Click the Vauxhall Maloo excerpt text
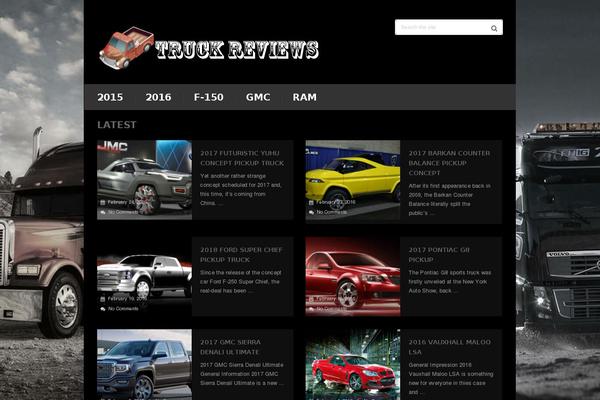The width and height of the screenshot is (600, 400). [451, 378]
